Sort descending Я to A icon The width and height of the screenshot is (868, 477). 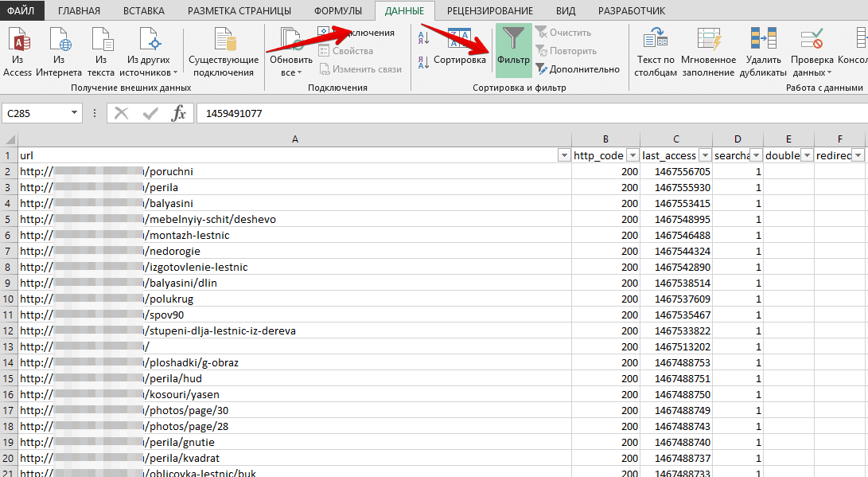[423, 62]
